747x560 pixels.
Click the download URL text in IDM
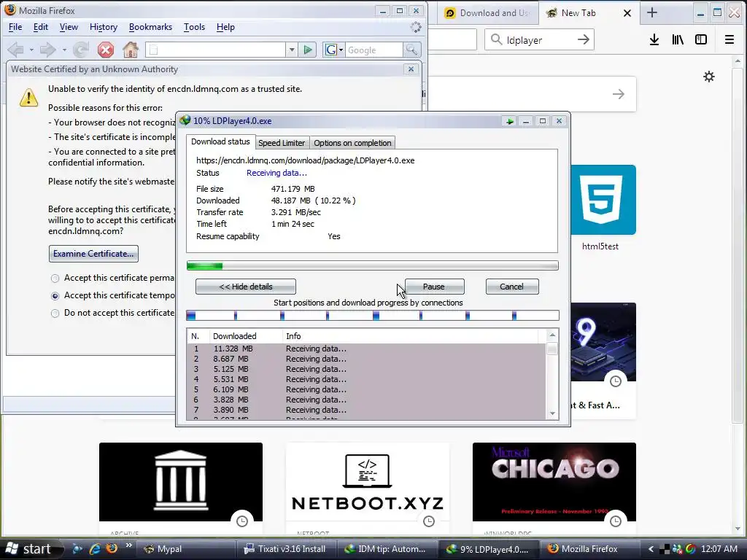tap(306, 160)
